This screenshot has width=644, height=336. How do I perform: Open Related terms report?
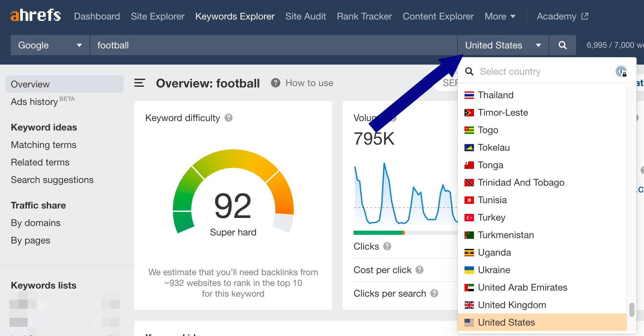(x=40, y=162)
